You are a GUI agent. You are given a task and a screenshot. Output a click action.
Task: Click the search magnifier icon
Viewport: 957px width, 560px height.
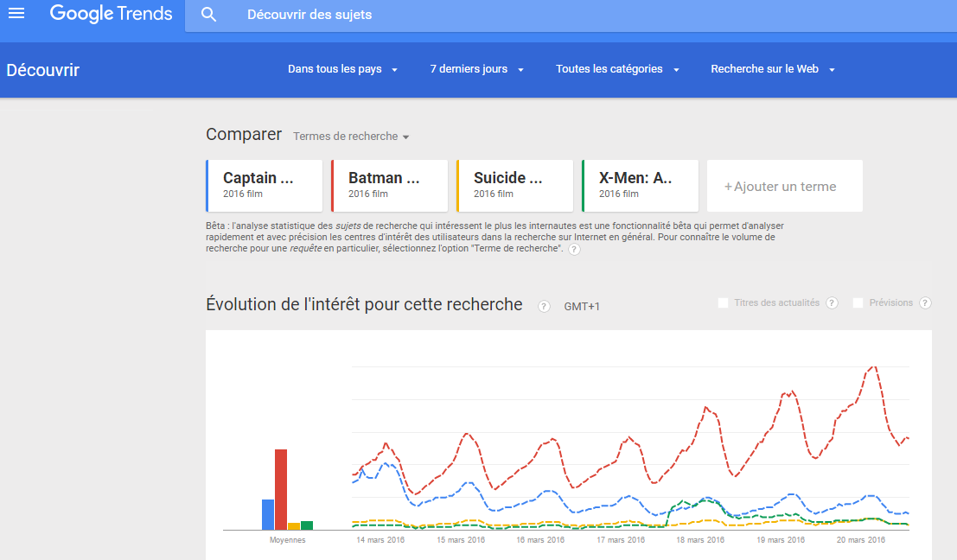point(208,15)
